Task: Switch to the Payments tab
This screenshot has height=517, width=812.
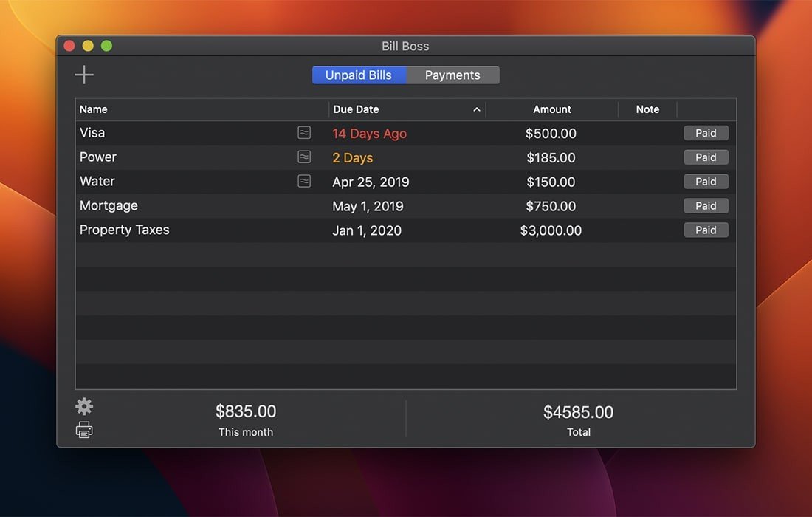Action: pos(453,75)
